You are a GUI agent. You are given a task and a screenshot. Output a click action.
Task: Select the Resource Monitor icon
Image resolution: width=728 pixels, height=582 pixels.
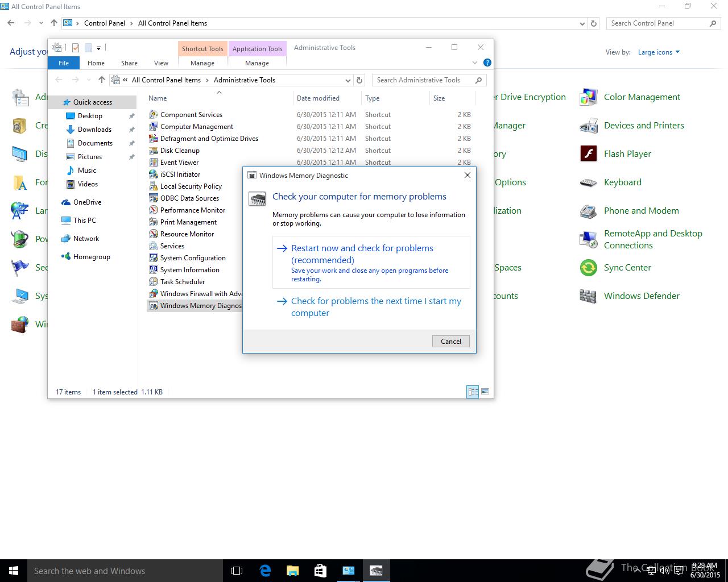click(153, 234)
